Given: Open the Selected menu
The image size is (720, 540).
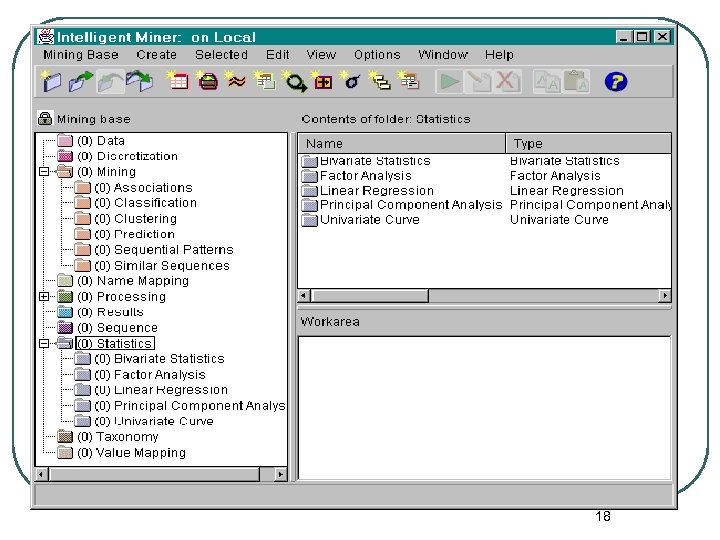Looking at the screenshot, I should tap(221, 55).
